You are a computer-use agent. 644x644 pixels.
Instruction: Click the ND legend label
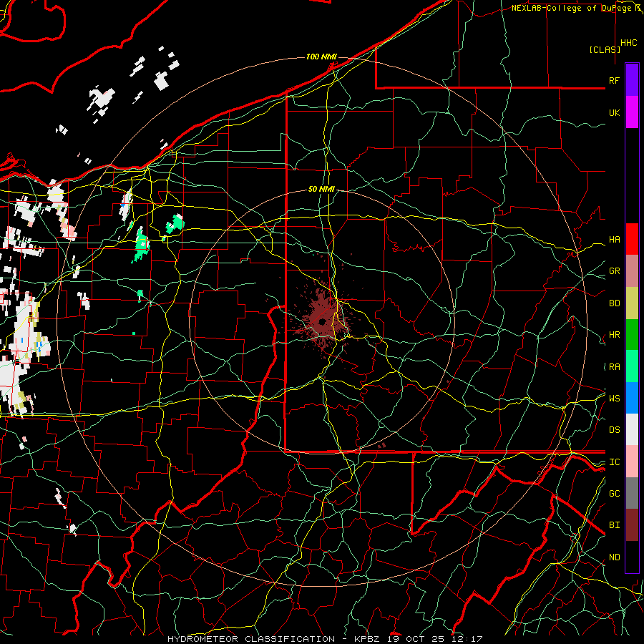(614, 557)
